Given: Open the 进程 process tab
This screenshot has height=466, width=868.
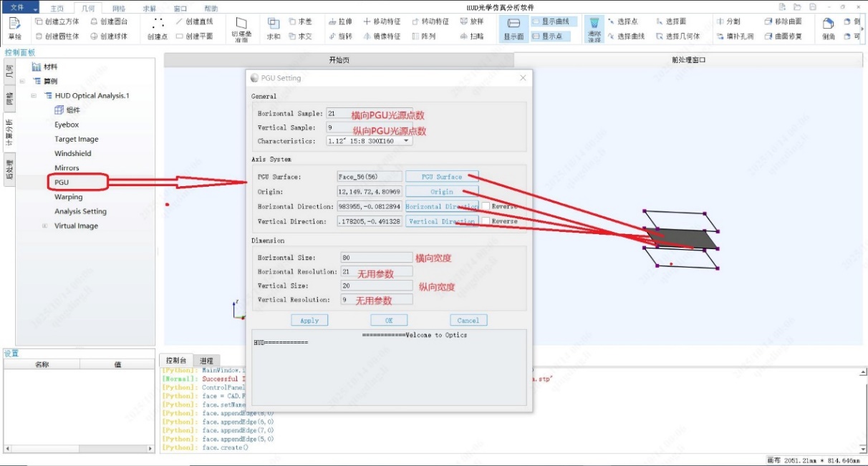Looking at the screenshot, I should pyautogui.click(x=206, y=360).
